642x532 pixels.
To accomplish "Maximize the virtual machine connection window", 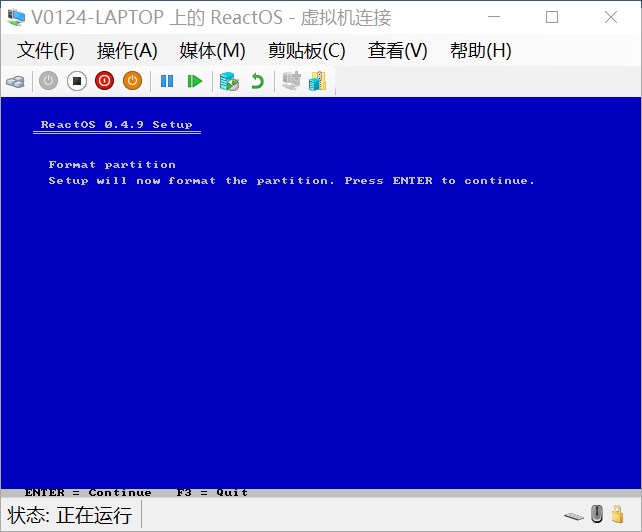I will pos(552,17).
